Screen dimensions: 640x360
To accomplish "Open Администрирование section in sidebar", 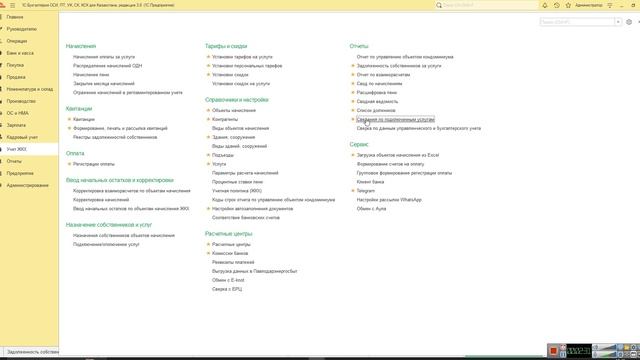I will tap(27, 185).
